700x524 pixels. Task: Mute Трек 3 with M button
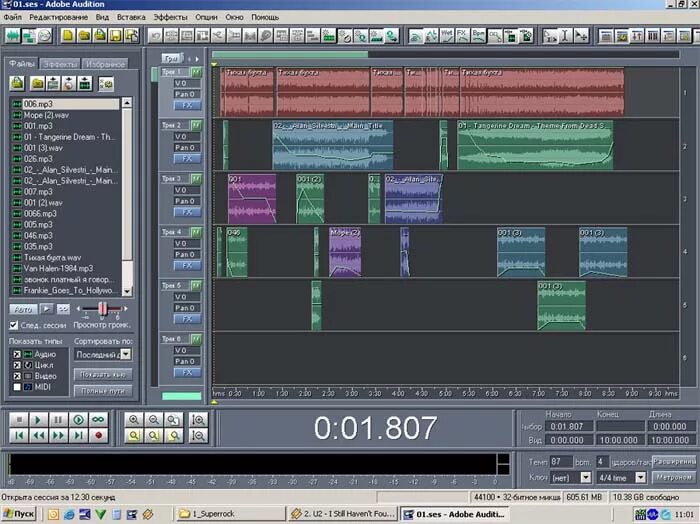tap(196, 179)
